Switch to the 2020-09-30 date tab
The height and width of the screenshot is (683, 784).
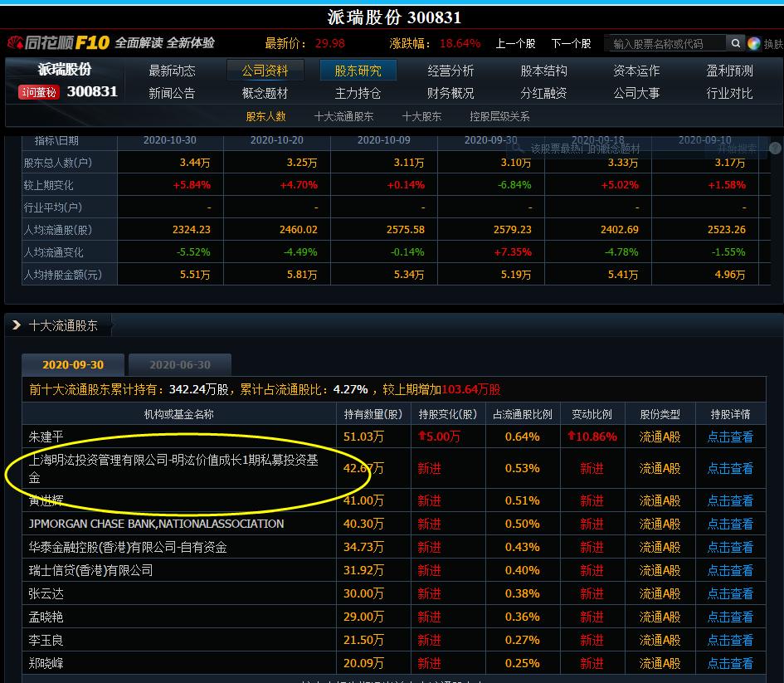click(x=73, y=364)
